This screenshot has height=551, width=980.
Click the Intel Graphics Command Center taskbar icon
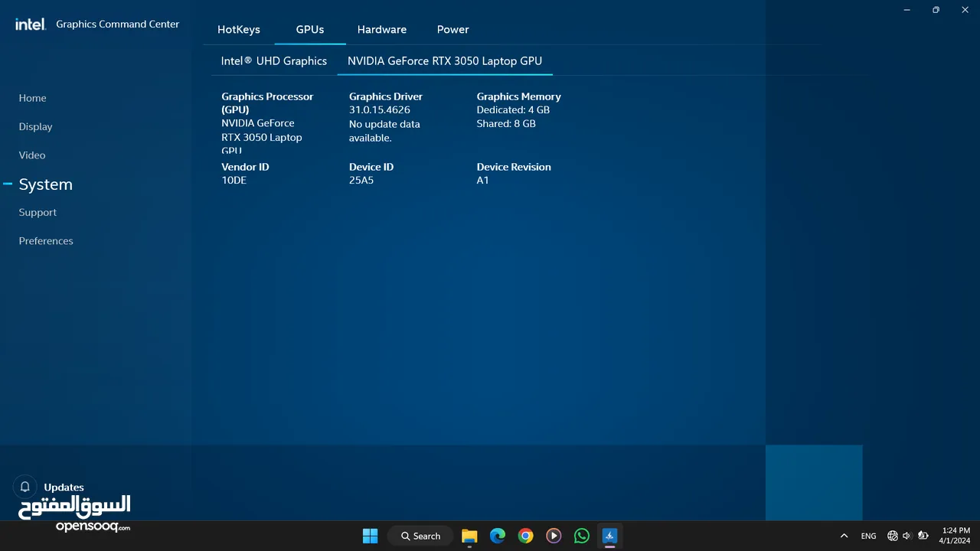pyautogui.click(x=609, y=536)
